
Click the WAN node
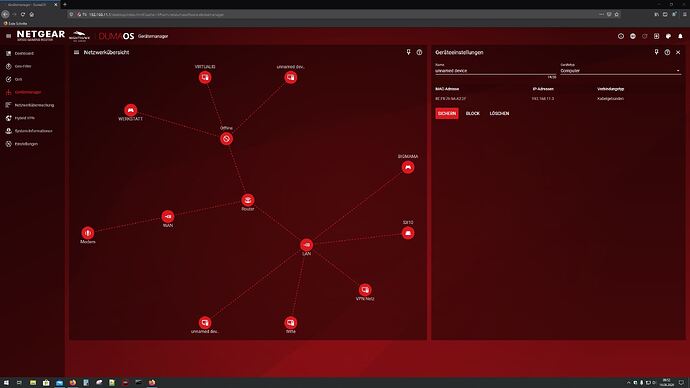pyautogui.click(x=168, y=216)
